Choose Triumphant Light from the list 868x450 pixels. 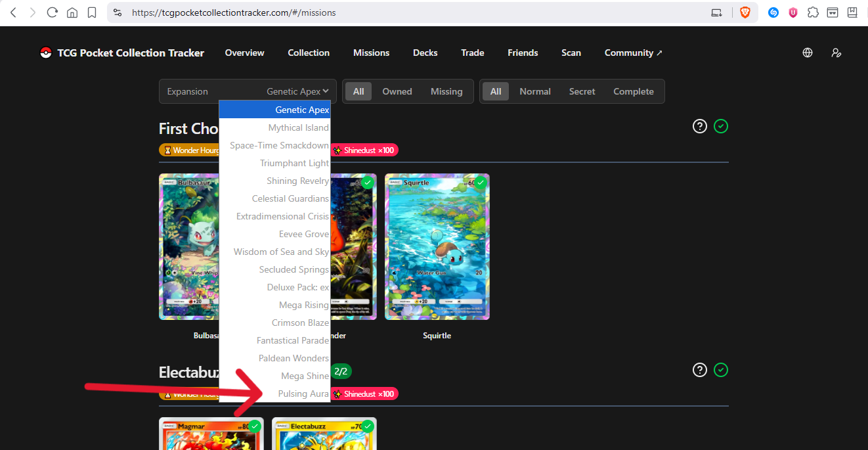point(274,163)
